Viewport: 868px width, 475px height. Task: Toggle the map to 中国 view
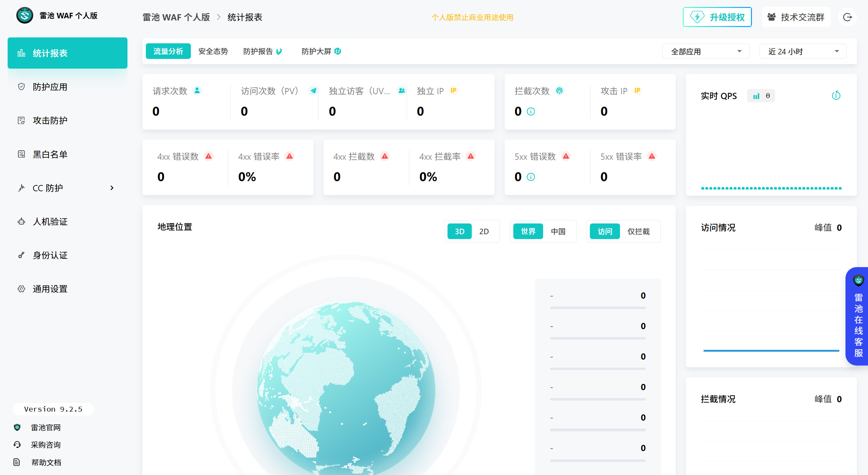coord(559,231)
